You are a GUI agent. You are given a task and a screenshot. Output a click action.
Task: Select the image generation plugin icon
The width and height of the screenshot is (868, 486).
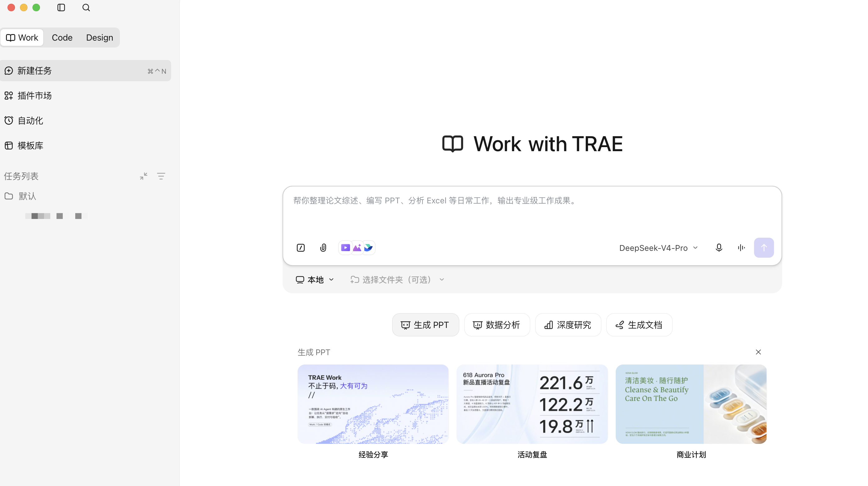tap(357, 248)
